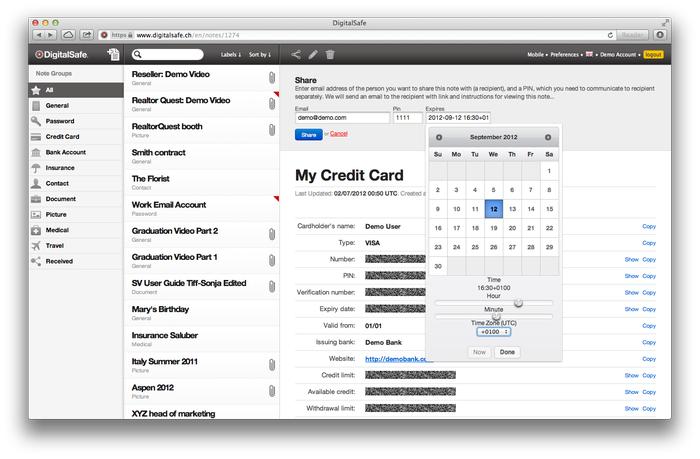The image size is (700, 459).
Task: Select the Travel note group
Action: (54, 246)
